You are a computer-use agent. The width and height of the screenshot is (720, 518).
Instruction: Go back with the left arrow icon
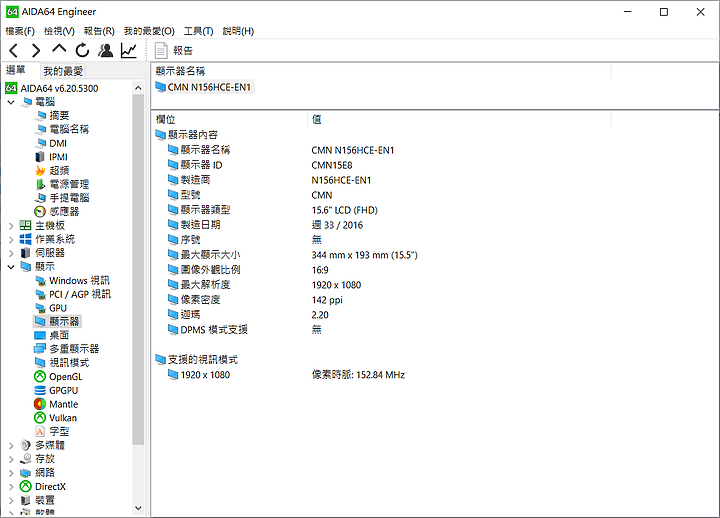14,51
